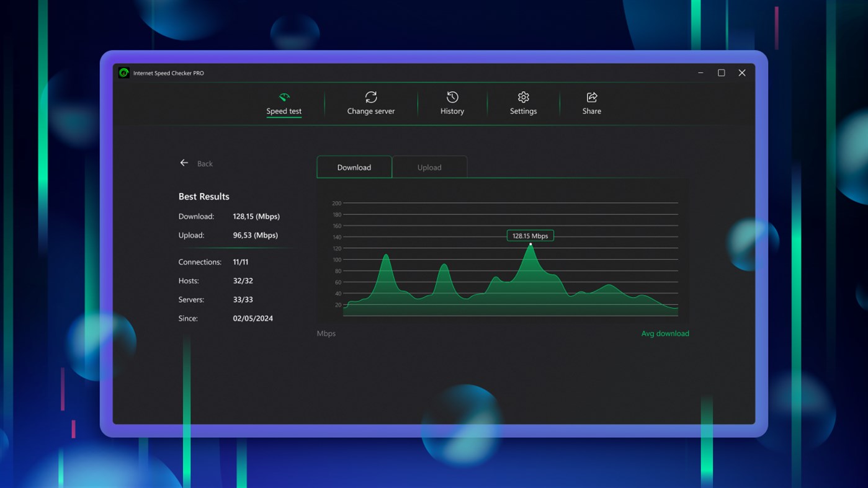Click the back arrow icon
Viewport: 868px width, 488px height.
point(184,163)
